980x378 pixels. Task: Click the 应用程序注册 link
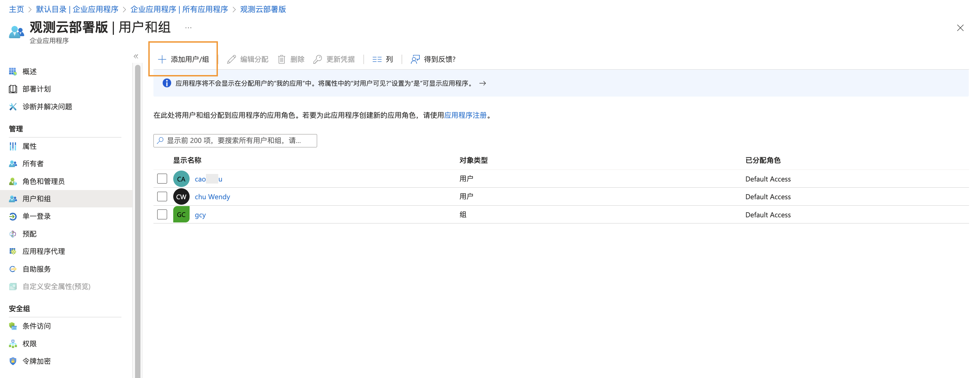(x=465, y=115)
